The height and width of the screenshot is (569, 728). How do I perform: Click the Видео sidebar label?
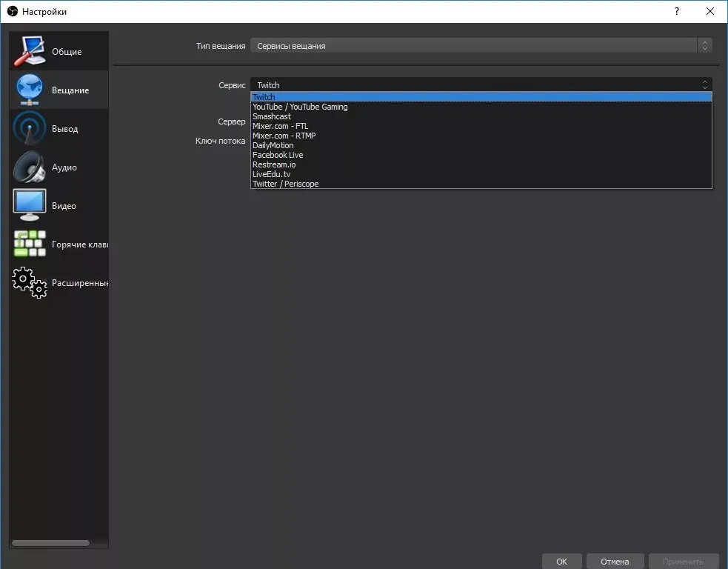click(64, 206)
